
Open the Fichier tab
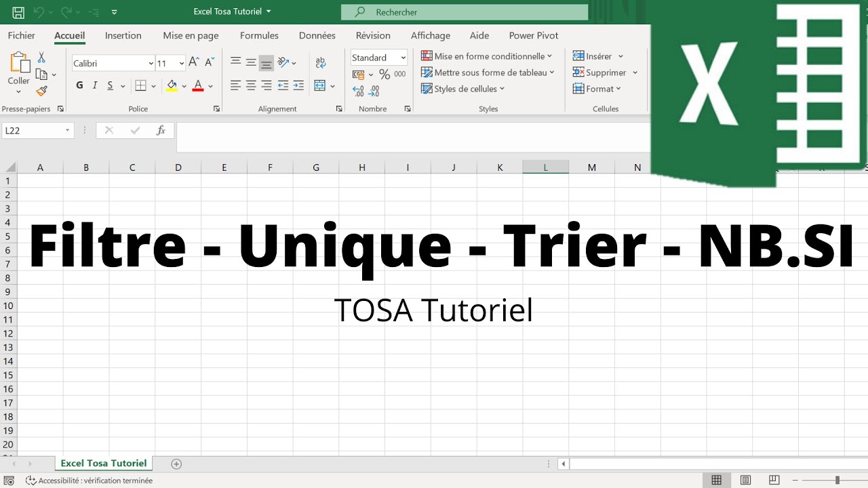[x=22, y=35]
